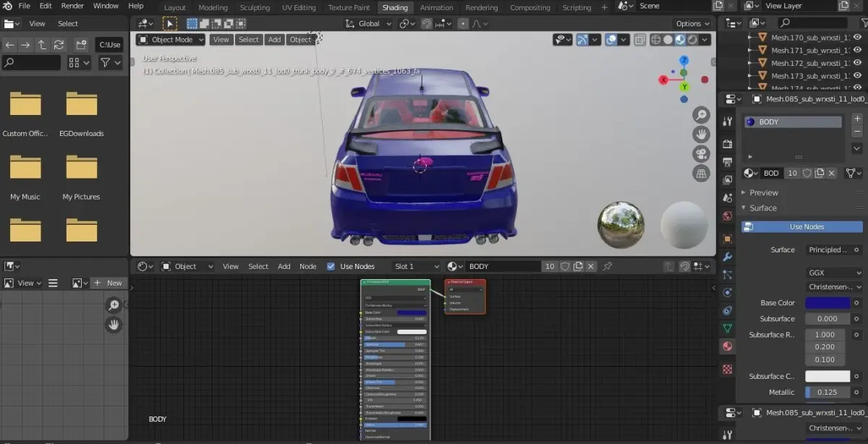Open the Slot 1 dropdown

click(417, 266)
